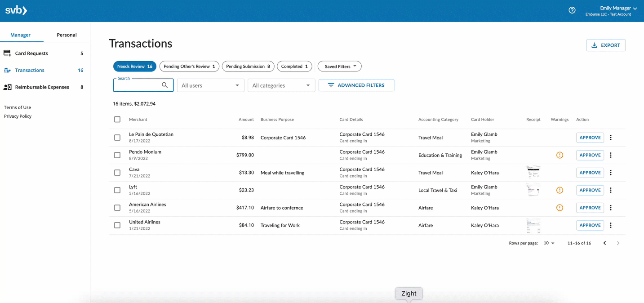Screen dimensions: 644x303
Task: Click the Card Requests icon in the sidebar
Action: coord(7,53)
